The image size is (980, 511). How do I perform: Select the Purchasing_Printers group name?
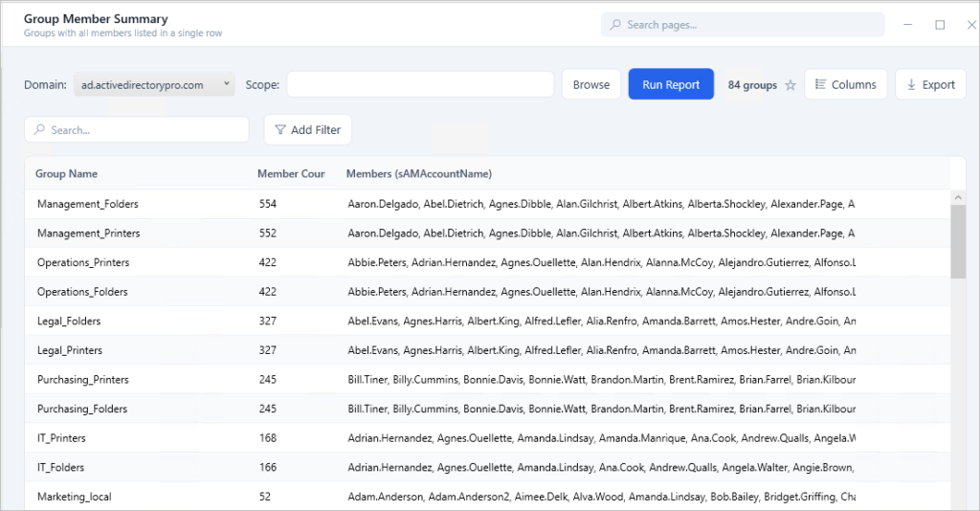click(83, 380)
